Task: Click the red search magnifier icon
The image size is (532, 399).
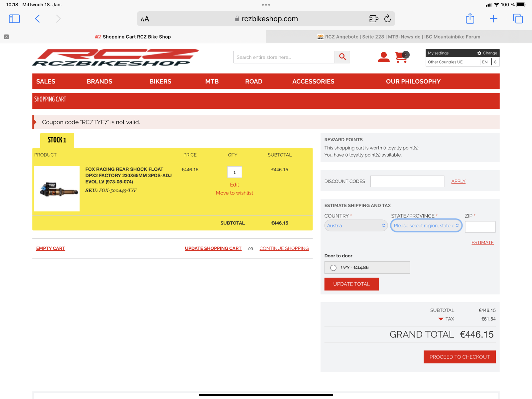Action: (342, 57)
